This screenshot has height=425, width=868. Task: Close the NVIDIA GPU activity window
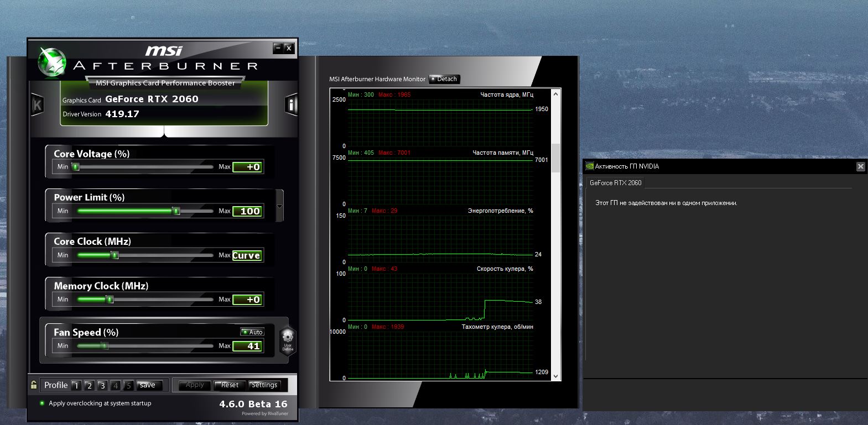[860, 166]
